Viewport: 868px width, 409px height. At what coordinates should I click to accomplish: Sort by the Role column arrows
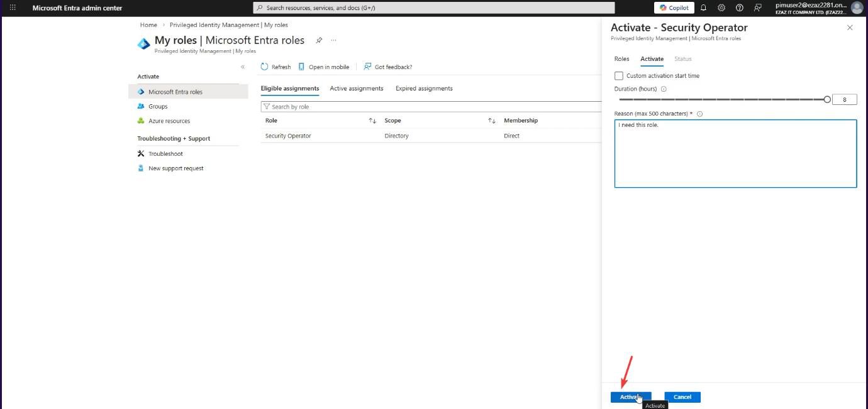[x=372, y=121]
